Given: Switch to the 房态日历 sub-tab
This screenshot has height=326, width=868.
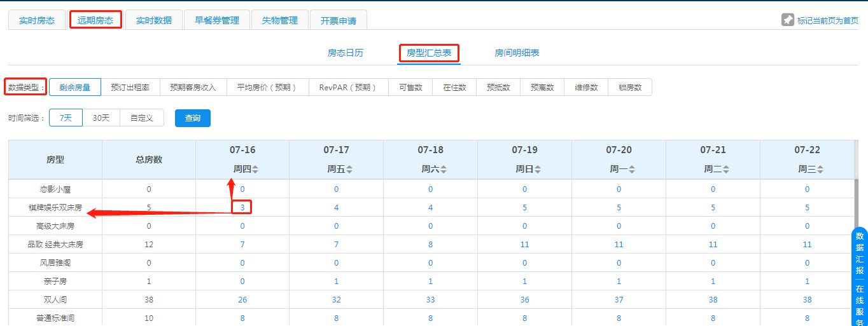Looking at the screenshot, I should [346, 53].
